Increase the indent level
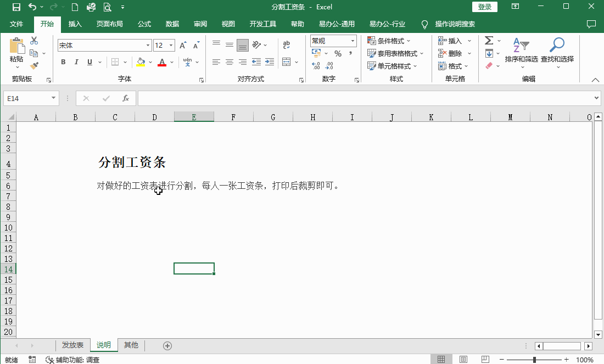 pyautogui.click(x=270, y=62)
